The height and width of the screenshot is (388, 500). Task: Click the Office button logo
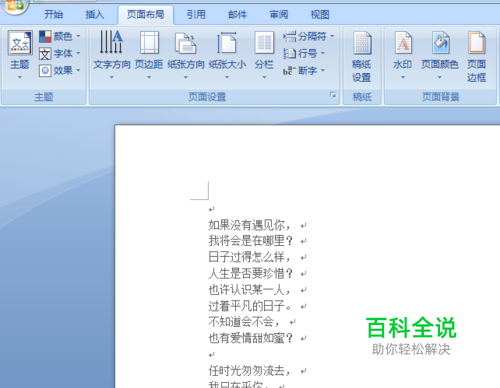[14, 6]
